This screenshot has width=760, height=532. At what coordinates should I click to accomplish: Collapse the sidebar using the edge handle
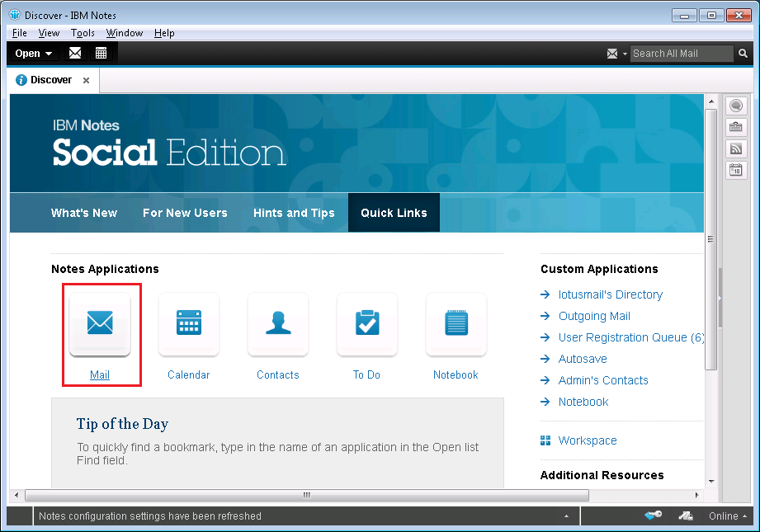720,298
